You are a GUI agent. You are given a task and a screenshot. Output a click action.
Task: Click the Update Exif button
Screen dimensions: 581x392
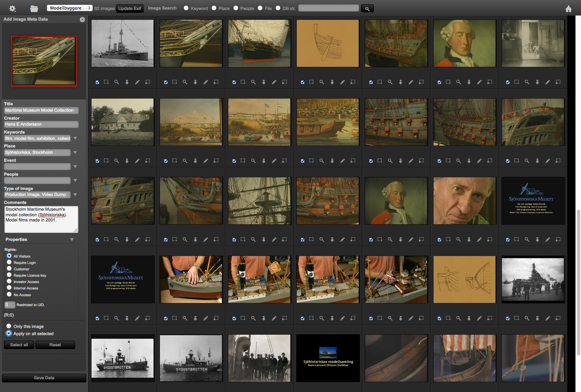tap(130, 8)
